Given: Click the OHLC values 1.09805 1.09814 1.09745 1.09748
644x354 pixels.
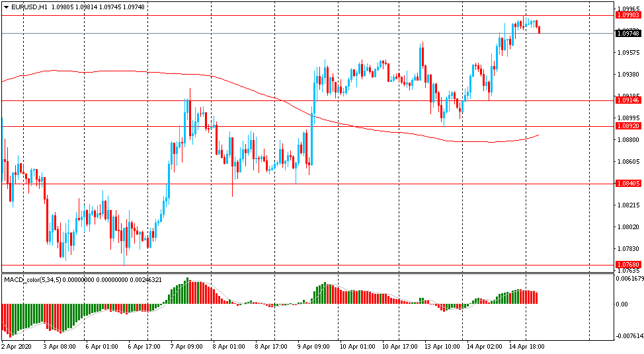Looking at the screenshot, I should 98,7.
